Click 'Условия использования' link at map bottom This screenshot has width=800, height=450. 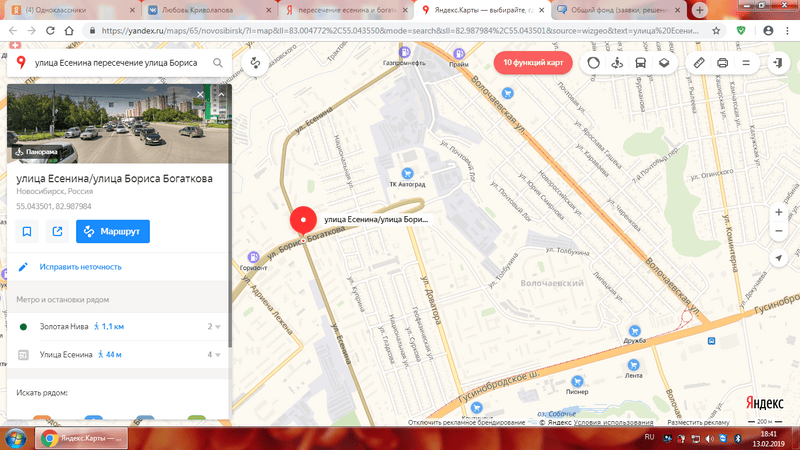pyautogui.click(x=613, y=422)
